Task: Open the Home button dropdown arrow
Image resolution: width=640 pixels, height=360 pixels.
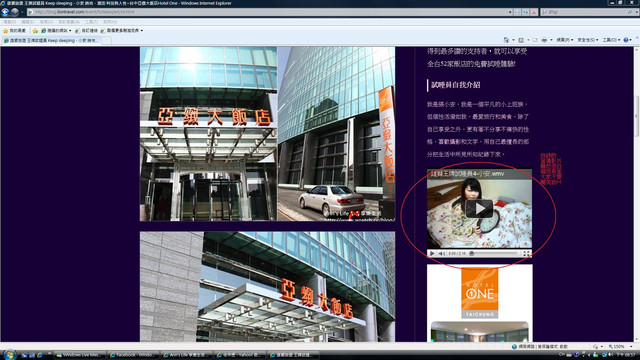Action: (x=513, y=40)
